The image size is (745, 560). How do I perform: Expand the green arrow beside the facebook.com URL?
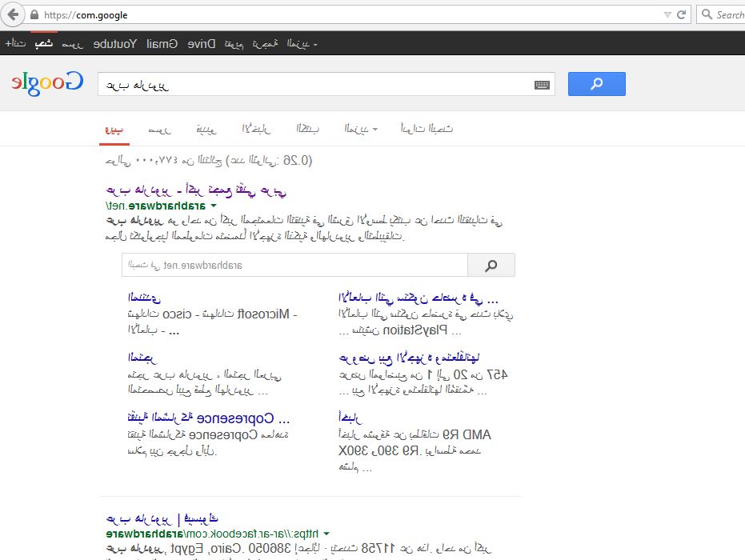pyautogui.click(x=326, y=534)
